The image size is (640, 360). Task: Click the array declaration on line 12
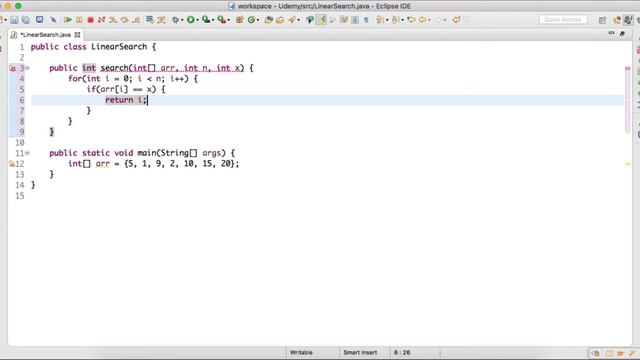[x=153, y=164]
